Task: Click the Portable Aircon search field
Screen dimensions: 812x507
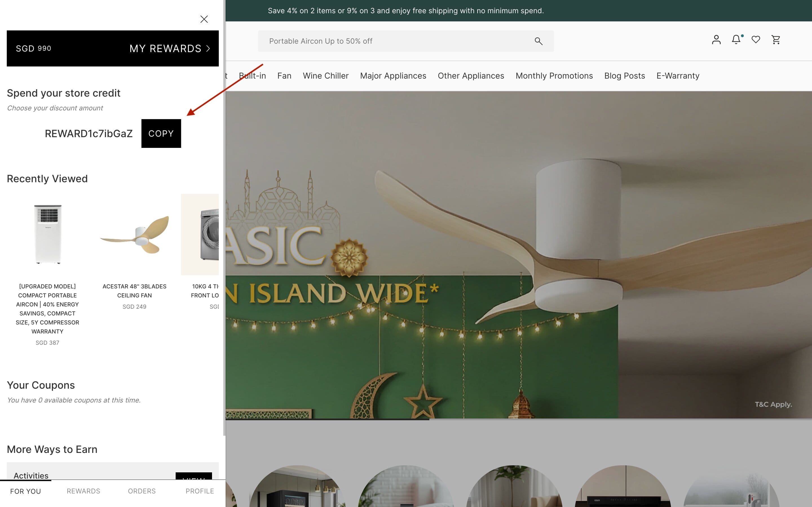Action: [406, 41]
